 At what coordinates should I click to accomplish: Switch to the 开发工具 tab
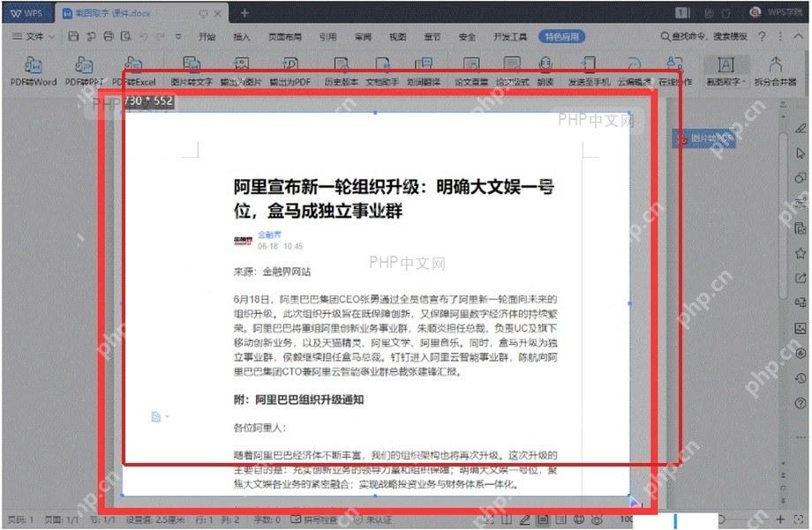point(510,36)
